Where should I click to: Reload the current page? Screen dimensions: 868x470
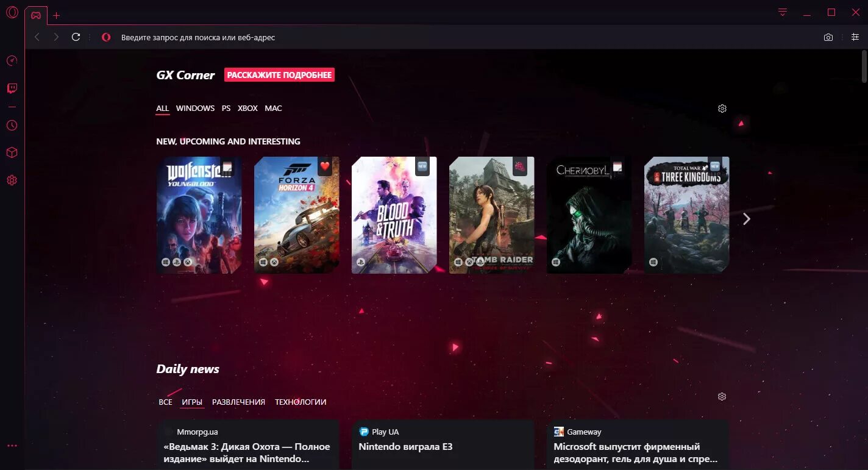[x=76, y=37]
